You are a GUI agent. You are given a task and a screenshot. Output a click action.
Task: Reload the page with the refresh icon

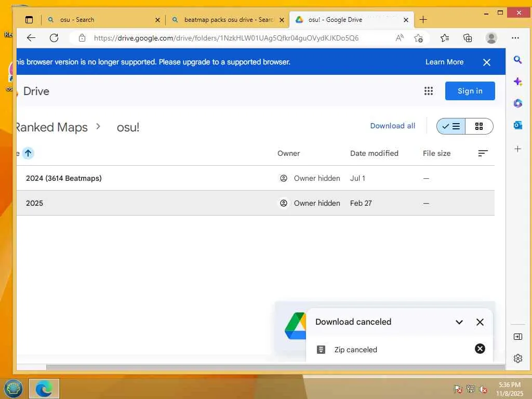(54, 38)
